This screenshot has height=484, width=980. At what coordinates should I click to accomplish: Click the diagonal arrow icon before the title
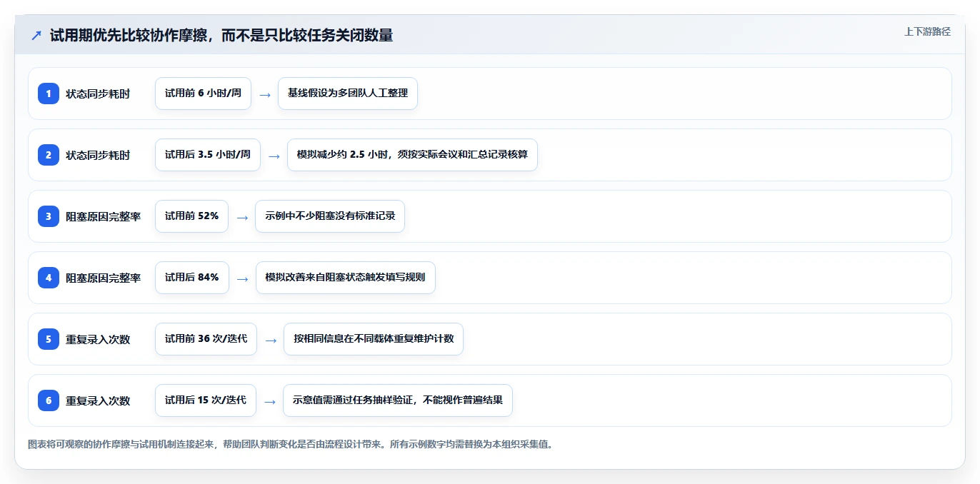[36, 36]
